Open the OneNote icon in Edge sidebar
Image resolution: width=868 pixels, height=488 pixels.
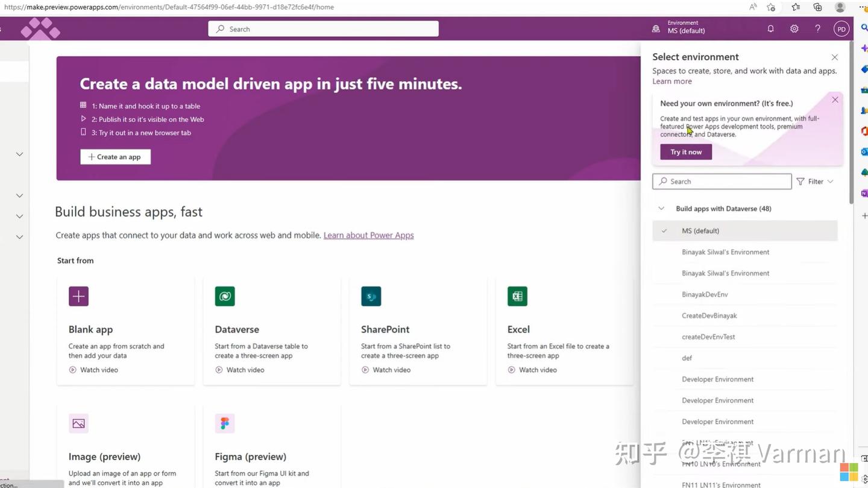(x=864, y=193)
